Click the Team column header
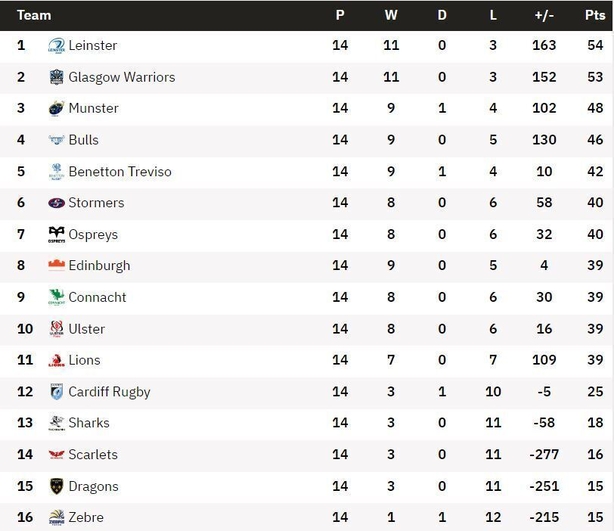The width and height of the screenshot is (614, 531). 34,15
